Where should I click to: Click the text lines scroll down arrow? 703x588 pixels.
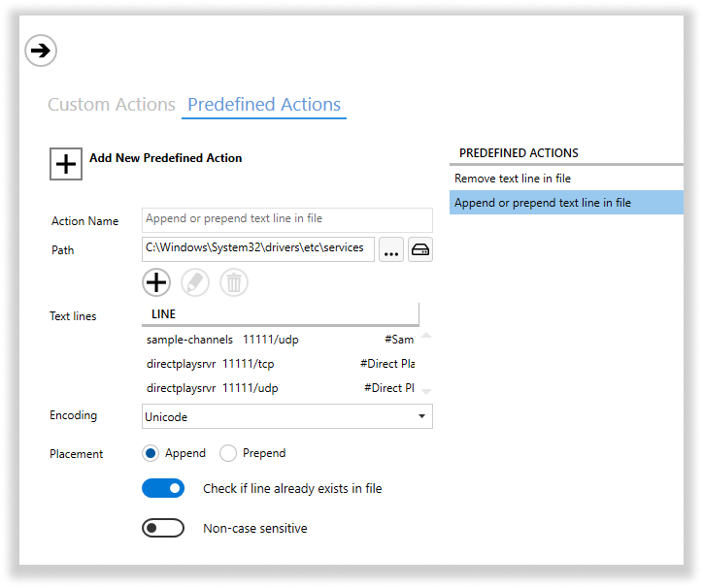click(x=426, y=392)
